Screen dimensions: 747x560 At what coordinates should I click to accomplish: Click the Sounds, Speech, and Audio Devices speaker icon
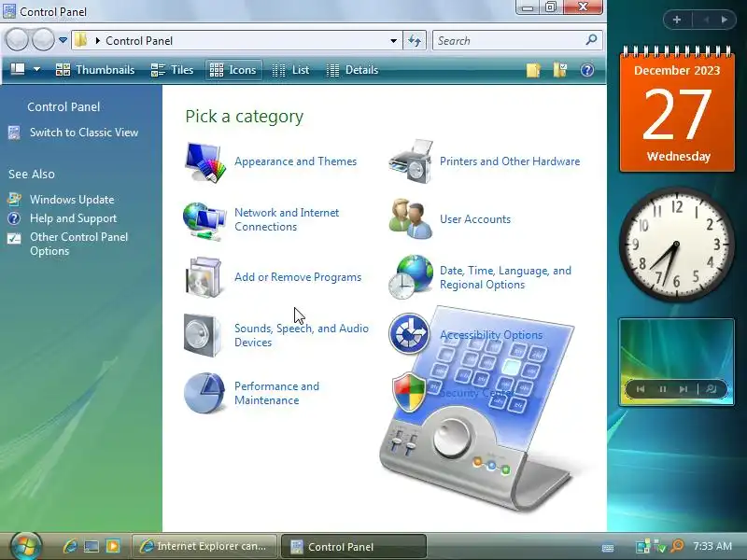(203, 335)
